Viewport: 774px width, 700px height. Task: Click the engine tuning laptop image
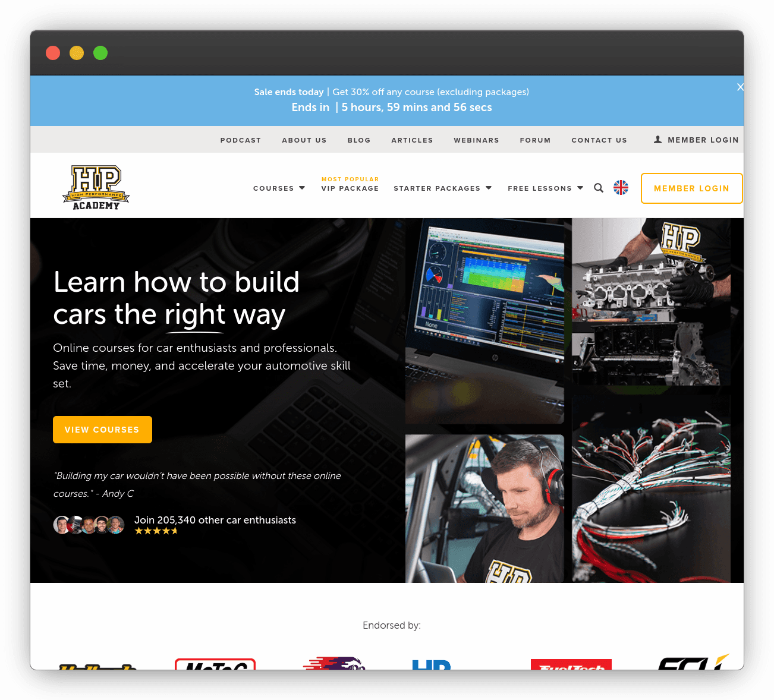point(484,321)
